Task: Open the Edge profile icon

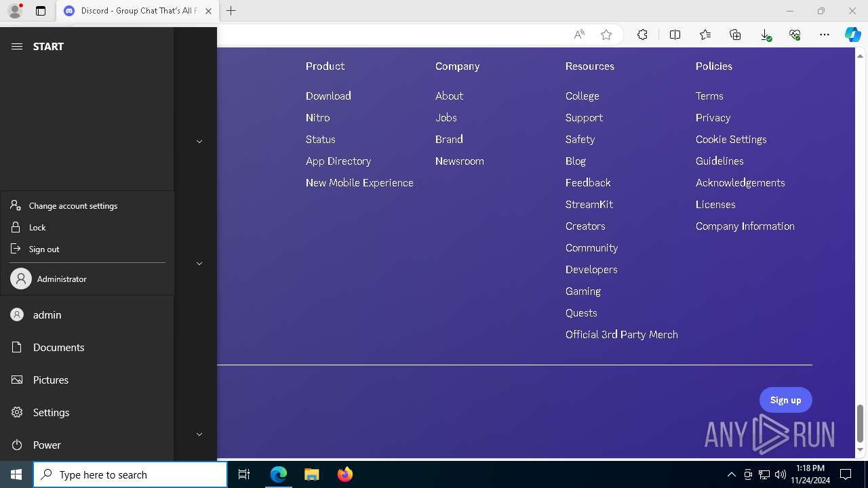Action: [x=15, y=11]
